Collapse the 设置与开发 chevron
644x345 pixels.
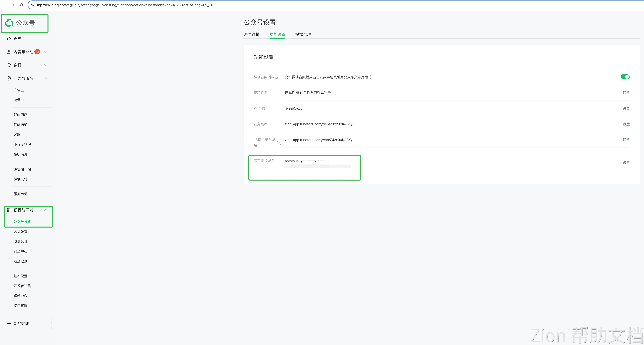pos(46,210)
